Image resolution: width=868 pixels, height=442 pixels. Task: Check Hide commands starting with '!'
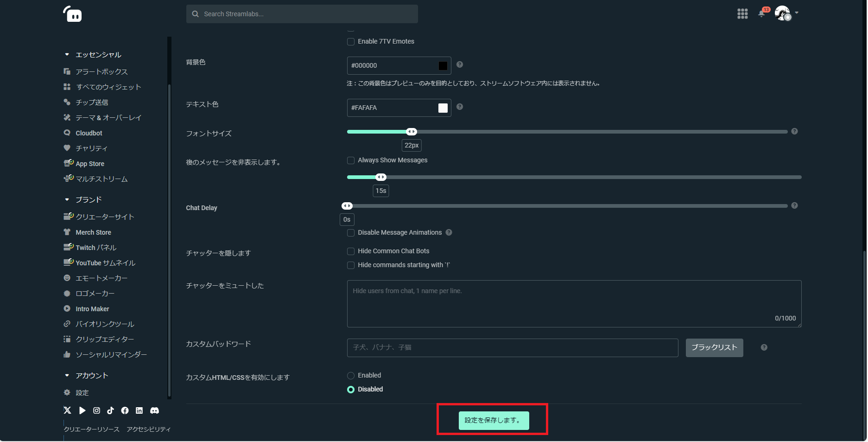click(x=351, y=265)
